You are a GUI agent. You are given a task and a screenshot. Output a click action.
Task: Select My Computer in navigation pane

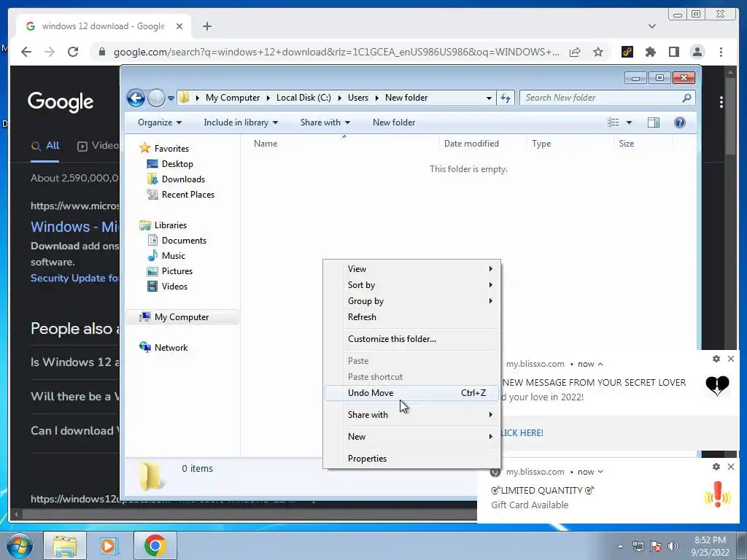(x=182, y=317)
